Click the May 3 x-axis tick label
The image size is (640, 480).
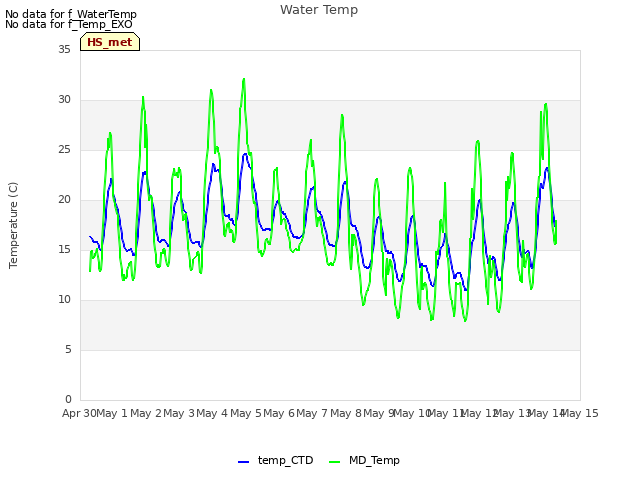coord(179,413)
